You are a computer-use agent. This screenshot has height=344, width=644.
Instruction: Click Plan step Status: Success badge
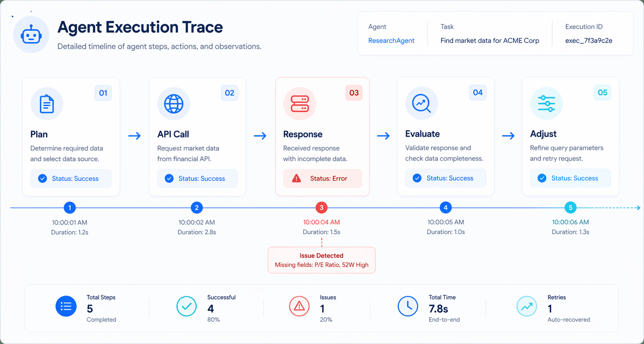coord(71,178)
